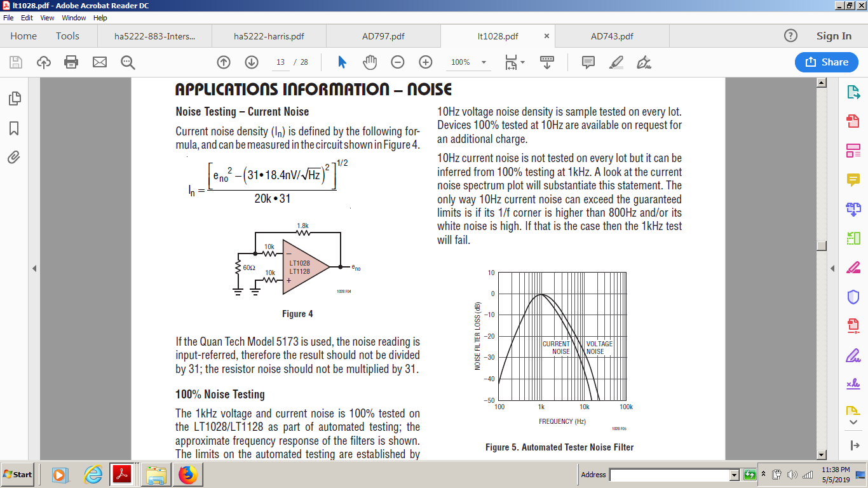Switch to AD743.pdf tab

click(x=612, y=36)
